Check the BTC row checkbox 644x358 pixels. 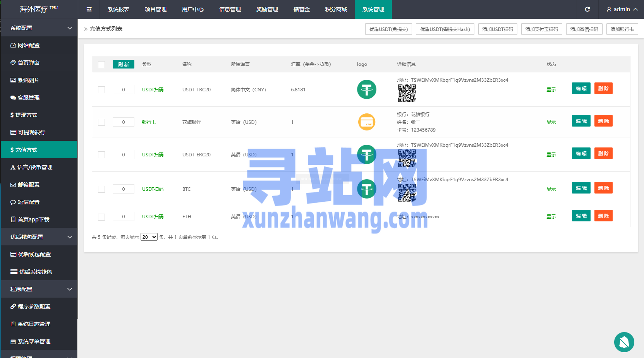coord(101,189)
